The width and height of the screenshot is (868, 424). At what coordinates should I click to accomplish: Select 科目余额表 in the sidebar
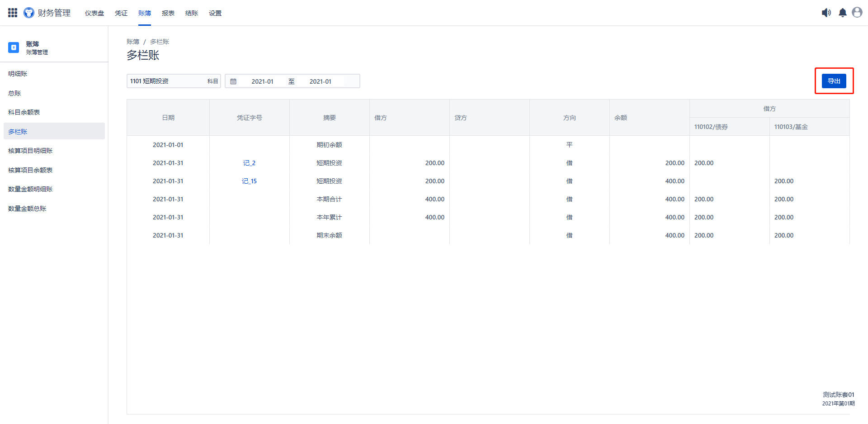(24, 112)
